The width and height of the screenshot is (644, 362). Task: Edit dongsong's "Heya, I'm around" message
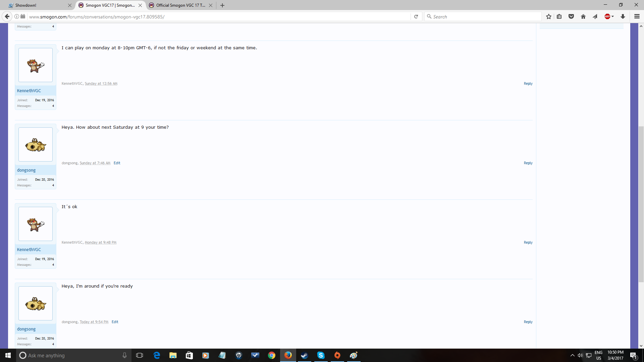point(115,322)
